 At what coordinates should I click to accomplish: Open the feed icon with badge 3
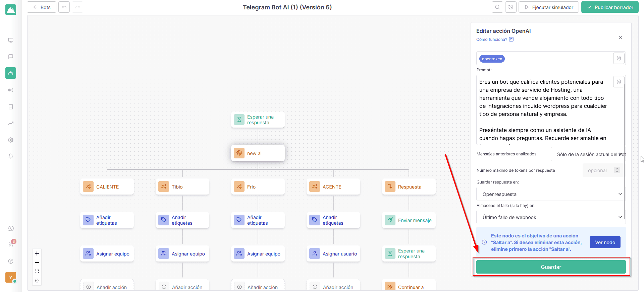(x=11, y=244)
